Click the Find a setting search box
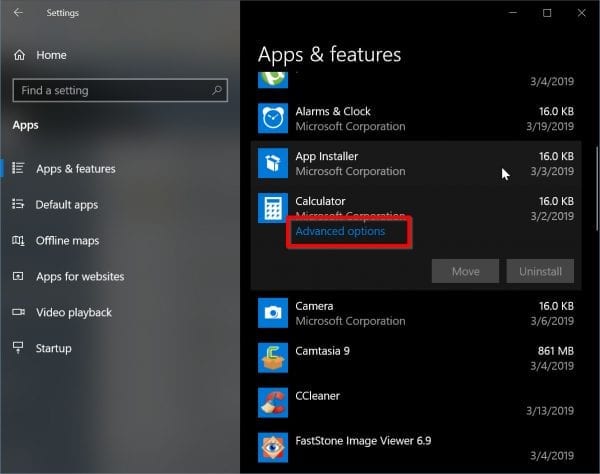Viewport: 600px width, 474px height. [x=110, y=90]
